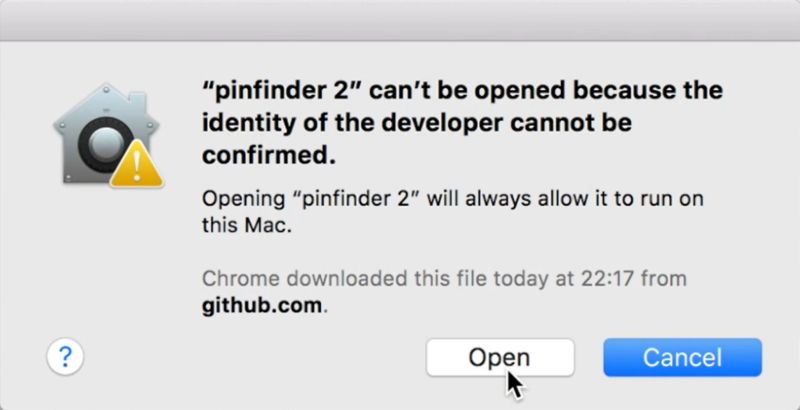The width and height of the screenshot is (800, 410).
Task: Click the dialog's top title bar strip
Action: pos(400,20)
